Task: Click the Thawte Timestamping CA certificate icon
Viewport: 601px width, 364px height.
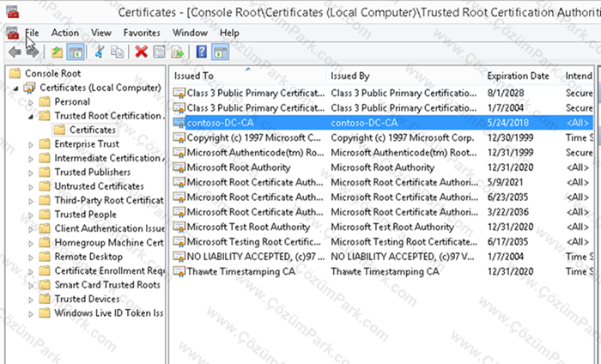Action: (179, 271)
